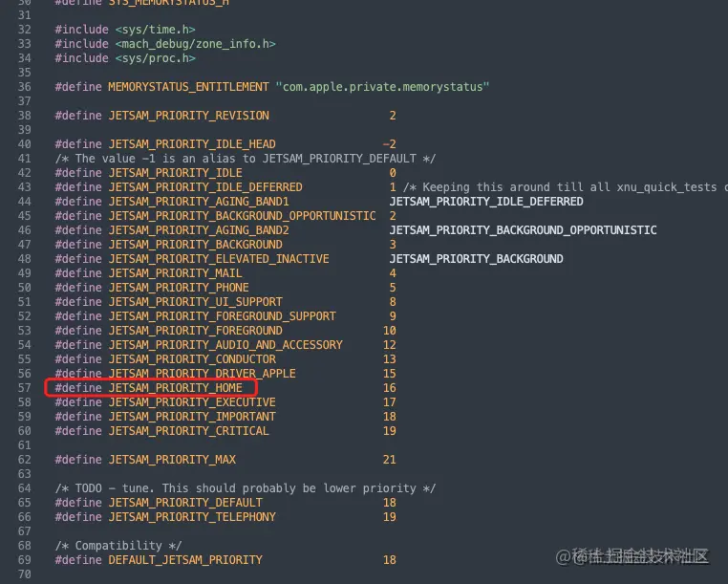728x584 pixels.
Task: Click the xnu_quick_tests comment
Action: (565, 187)
